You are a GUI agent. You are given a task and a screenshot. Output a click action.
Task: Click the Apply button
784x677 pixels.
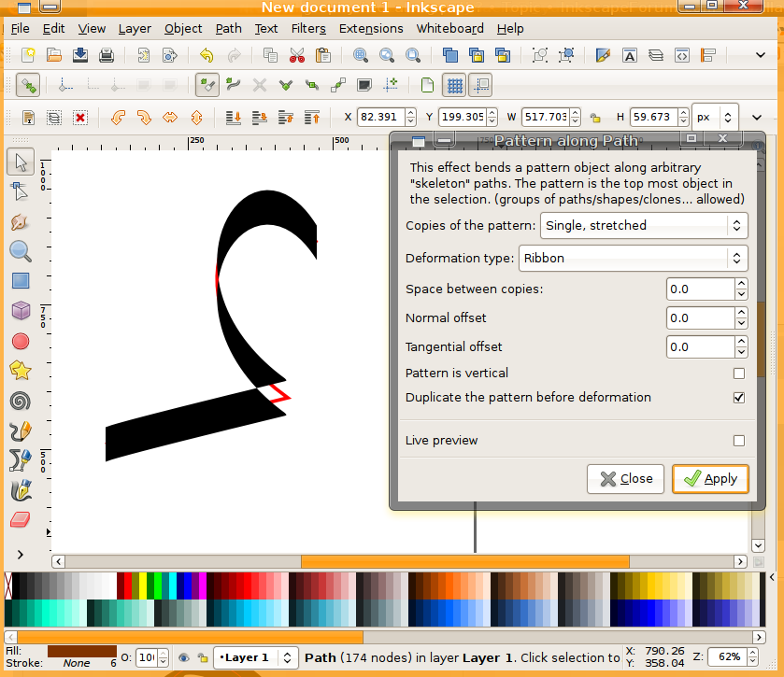tap(710, 478)
